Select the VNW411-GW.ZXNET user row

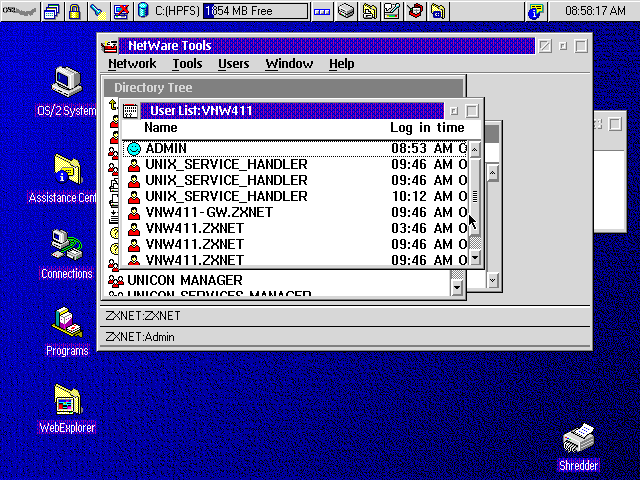point(295,213)
